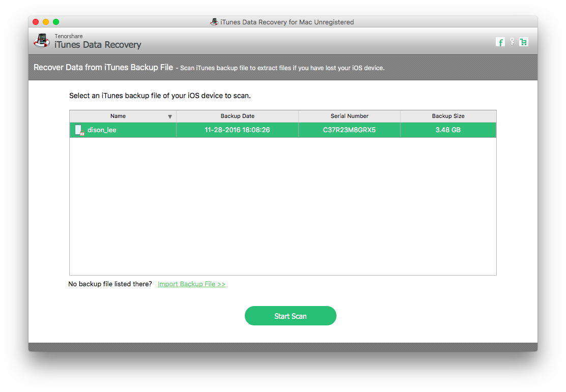Viewport: 566px width, 392px height.
Task: Open the Facebook share icon
Action: click(500, 42)
